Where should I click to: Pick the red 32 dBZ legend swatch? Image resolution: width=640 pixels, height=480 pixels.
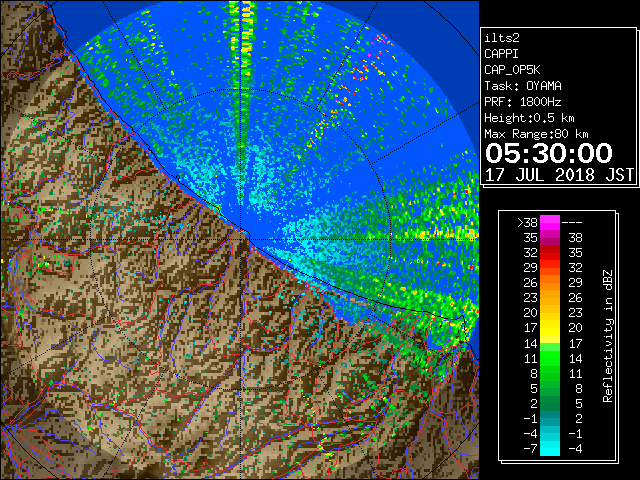point(550,253)
